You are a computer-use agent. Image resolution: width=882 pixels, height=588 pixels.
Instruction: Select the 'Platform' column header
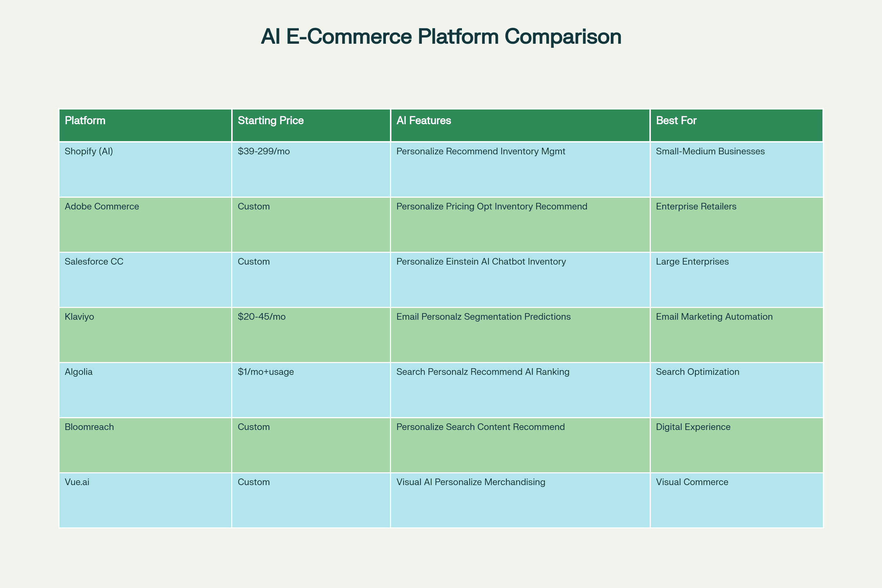(x=146, y=125)
